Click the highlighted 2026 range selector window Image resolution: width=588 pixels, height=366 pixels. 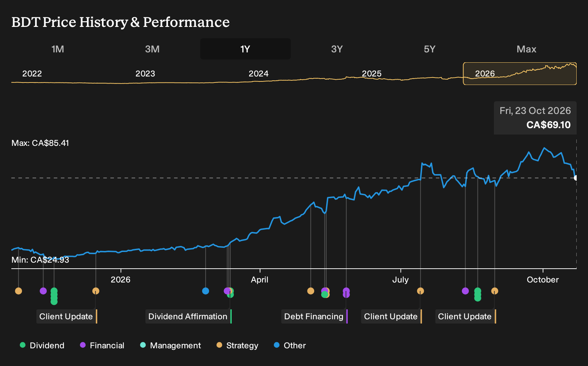click(x=520, y=74)
